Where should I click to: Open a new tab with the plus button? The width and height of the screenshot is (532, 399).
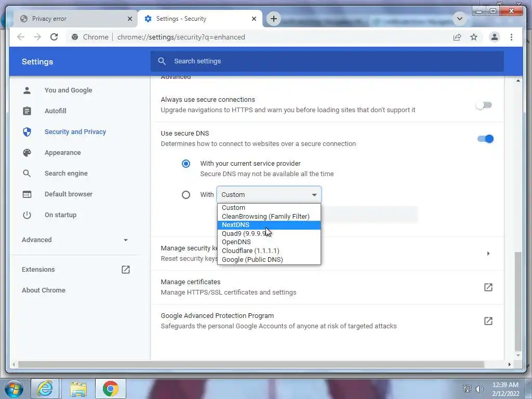(273, 19)
